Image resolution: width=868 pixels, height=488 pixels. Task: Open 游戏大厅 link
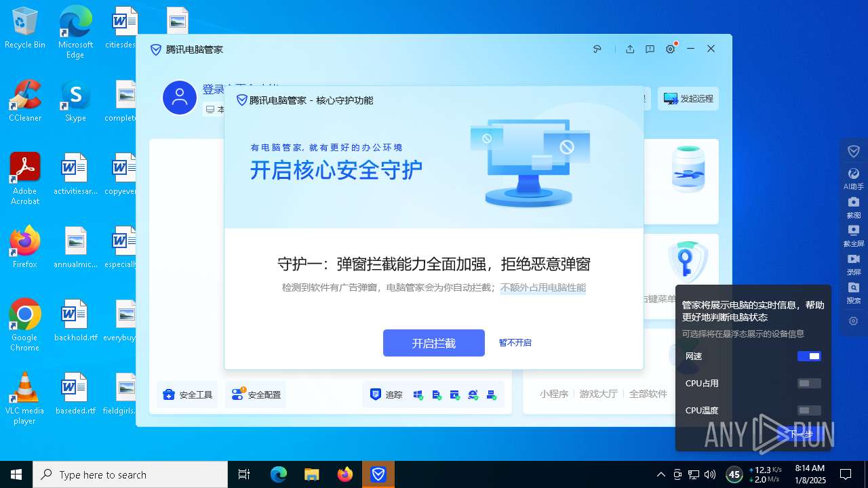[x=598, y=394]
